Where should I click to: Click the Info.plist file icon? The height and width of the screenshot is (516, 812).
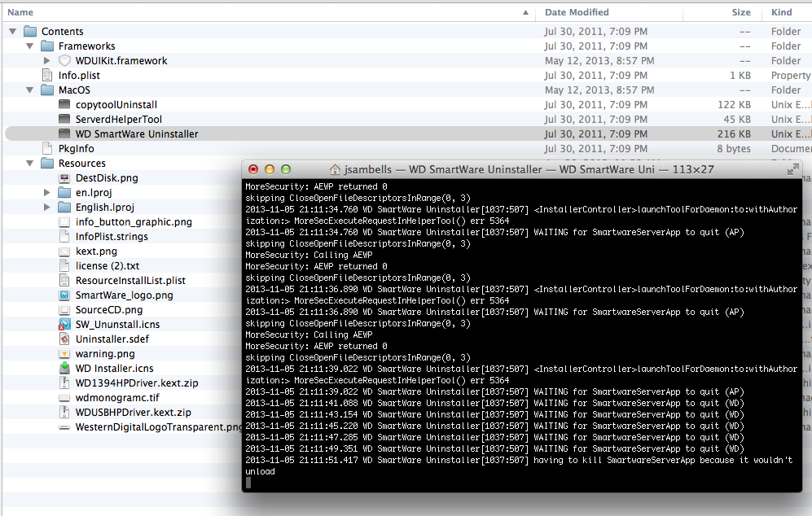coord(47,75)
